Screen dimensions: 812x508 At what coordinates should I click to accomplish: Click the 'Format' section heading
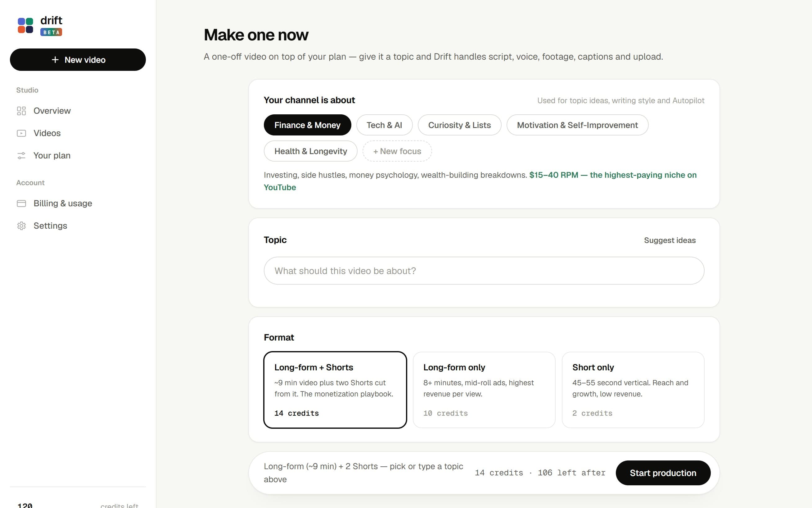pyautogui.click(x=279, y=337)
